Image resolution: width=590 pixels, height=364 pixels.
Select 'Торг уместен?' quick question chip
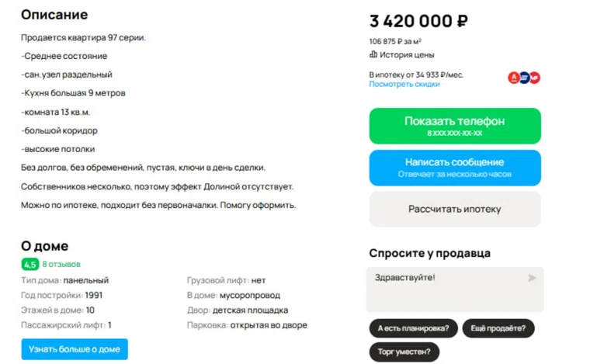coord(404,352)
